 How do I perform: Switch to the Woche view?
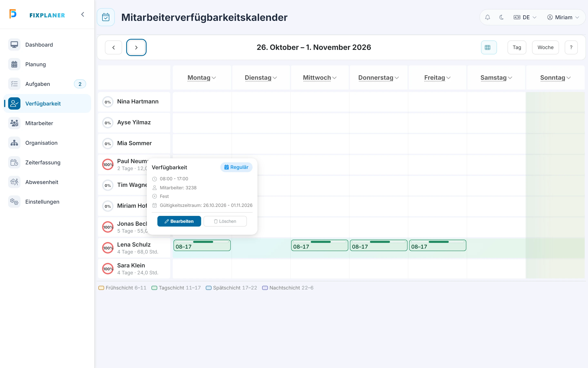[545, 47]
